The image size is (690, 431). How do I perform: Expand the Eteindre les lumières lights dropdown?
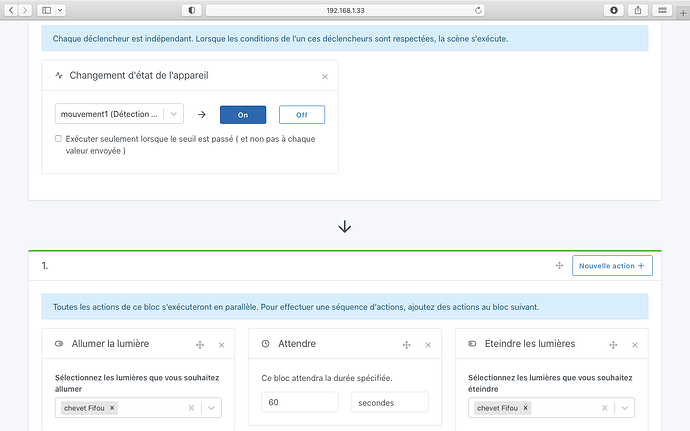coord(625,408)
